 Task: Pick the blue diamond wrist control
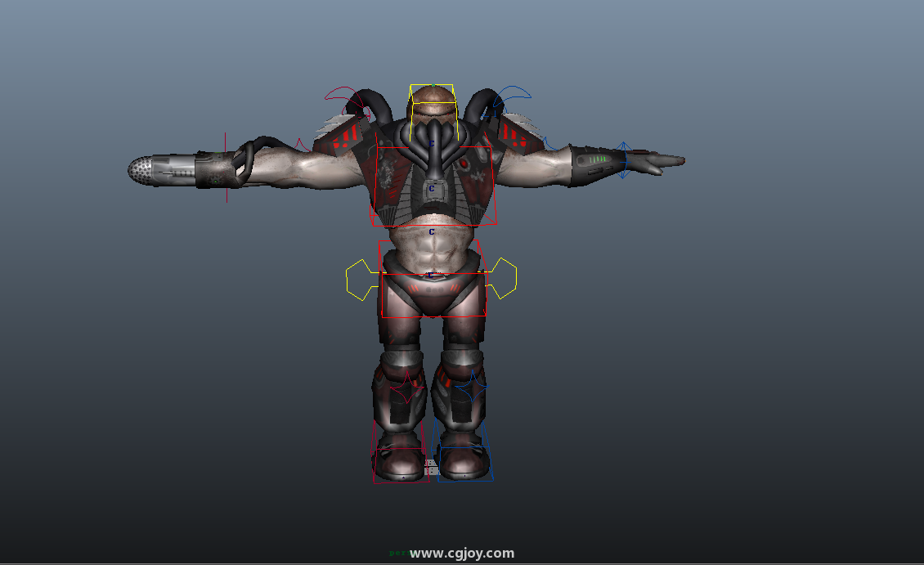tap(623, 160)
